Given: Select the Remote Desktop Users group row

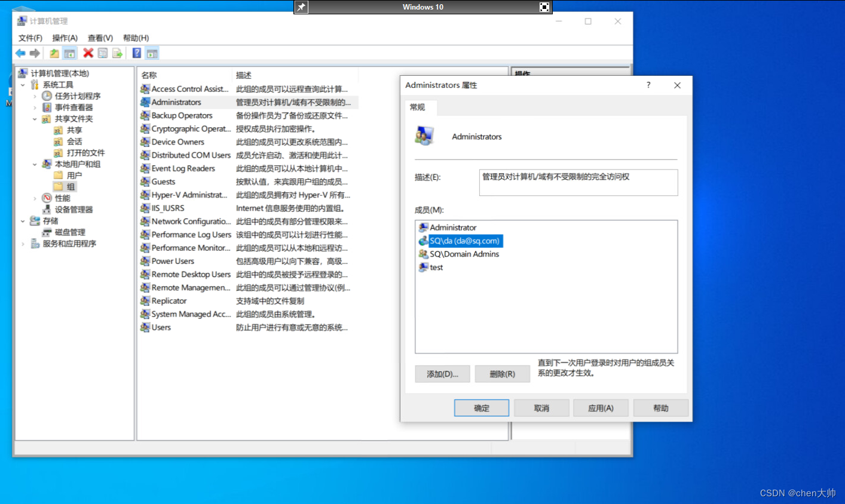Looking at the screenshot, I should point(248,274).
